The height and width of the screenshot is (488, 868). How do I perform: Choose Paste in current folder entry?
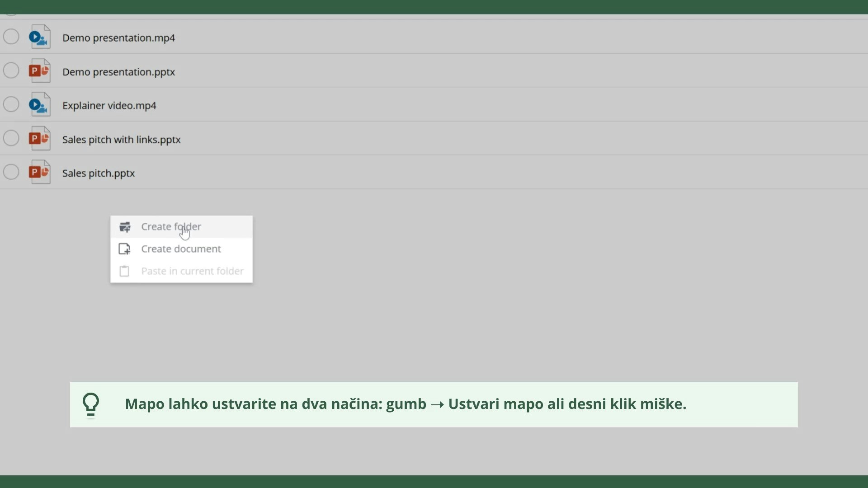coord(182,271)
